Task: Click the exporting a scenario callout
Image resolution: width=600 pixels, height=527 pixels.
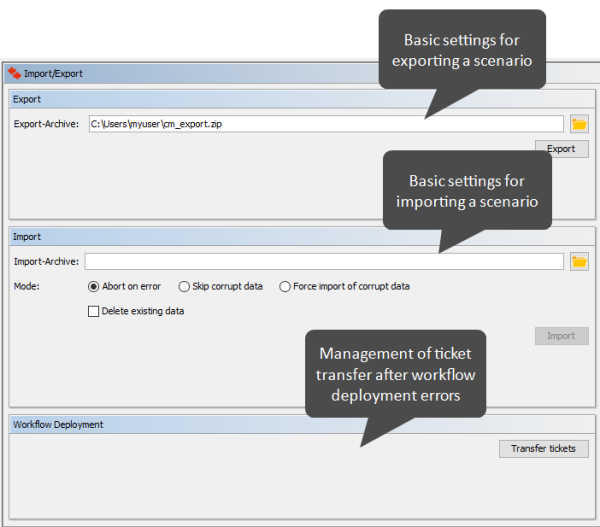Action: [462, 50]
